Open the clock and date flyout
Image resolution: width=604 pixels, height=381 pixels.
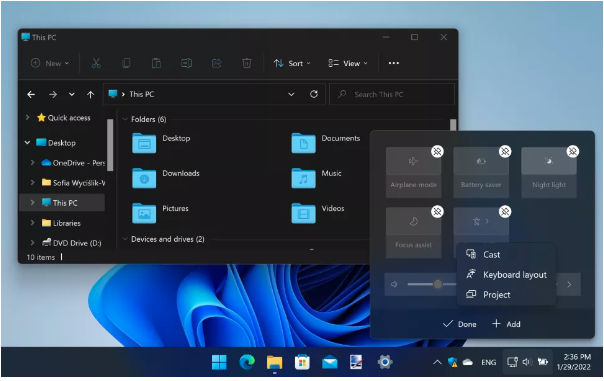click(574, 362)
